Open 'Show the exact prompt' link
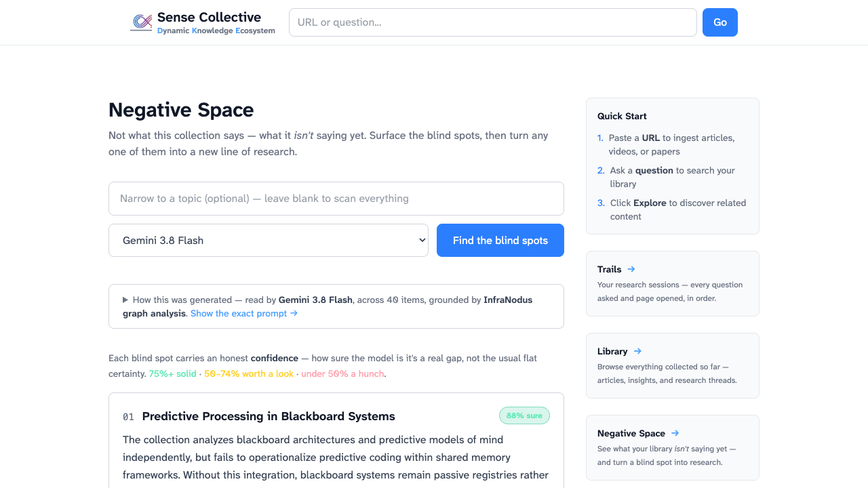This screenshot has width=868, height=488. pos(244,313)
